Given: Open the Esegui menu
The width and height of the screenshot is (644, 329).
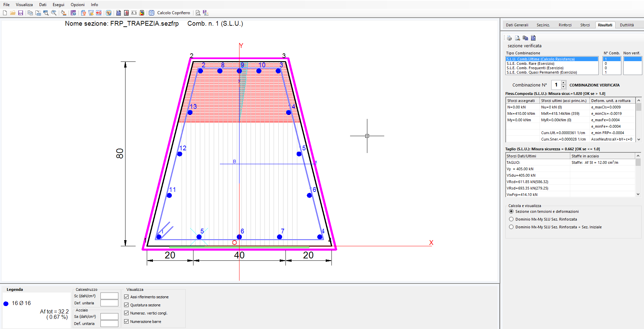Looking at the screenshot, I should pyautogui.click(x=59, y=5).
